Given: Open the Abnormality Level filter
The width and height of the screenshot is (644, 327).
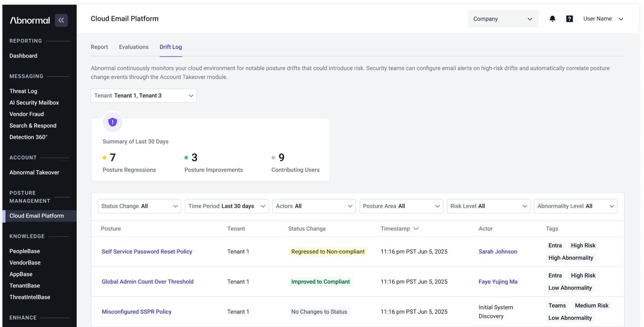Looking at the screenshot, I should click(x=575, y=206).
